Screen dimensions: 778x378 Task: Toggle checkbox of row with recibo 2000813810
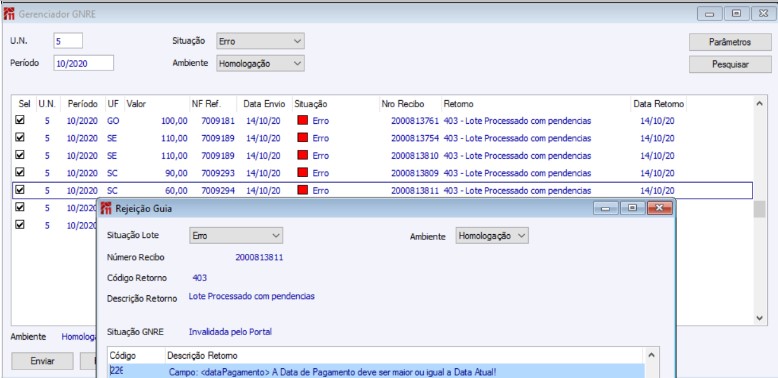click(20, 155)
